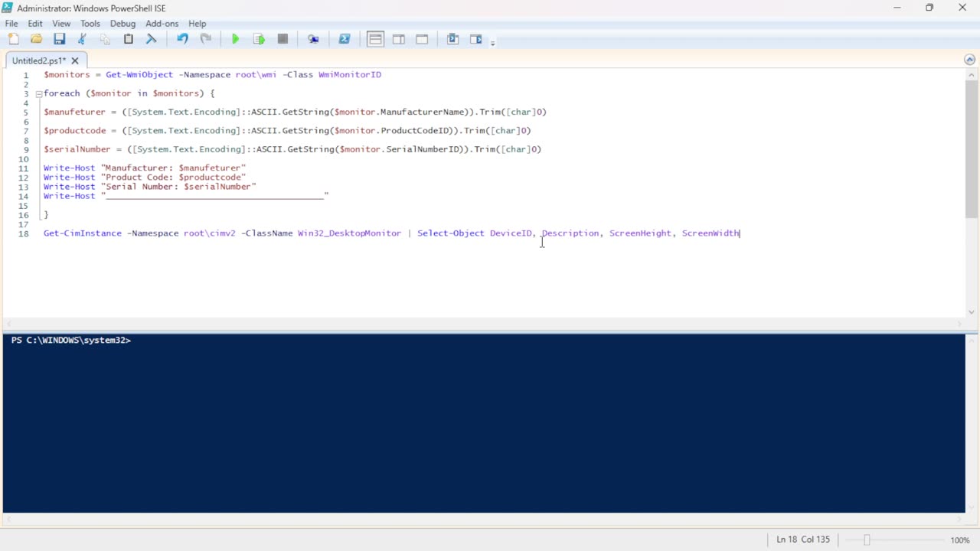Viewport: 980px width, 551px height.
Task: Click Select-Object on line 18
Action: coord(451,233)
